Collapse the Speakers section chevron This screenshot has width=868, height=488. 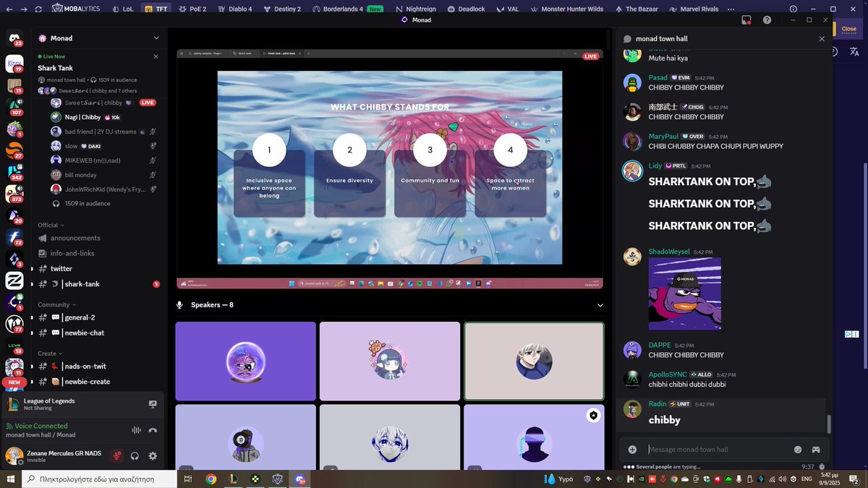point(600,305)
